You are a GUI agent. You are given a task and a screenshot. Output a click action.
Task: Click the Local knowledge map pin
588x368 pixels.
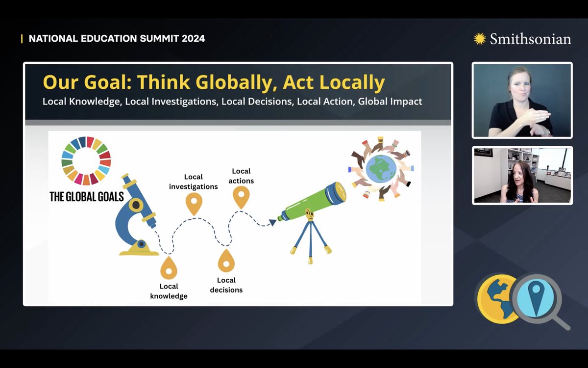coord(169,267)
